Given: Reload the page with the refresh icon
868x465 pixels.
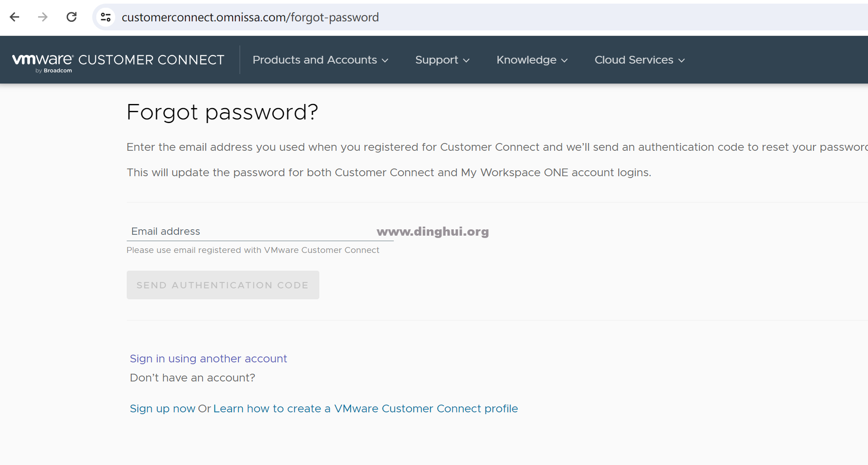Looking at the screenshot, I should tap(71, 17).
